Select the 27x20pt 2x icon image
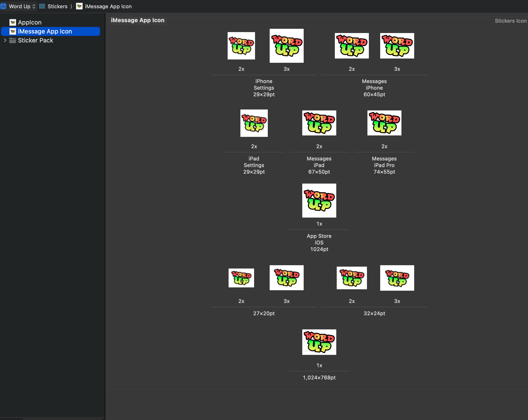Image resolution: width=528 pixels, height=420 pixels. [241, 278]
